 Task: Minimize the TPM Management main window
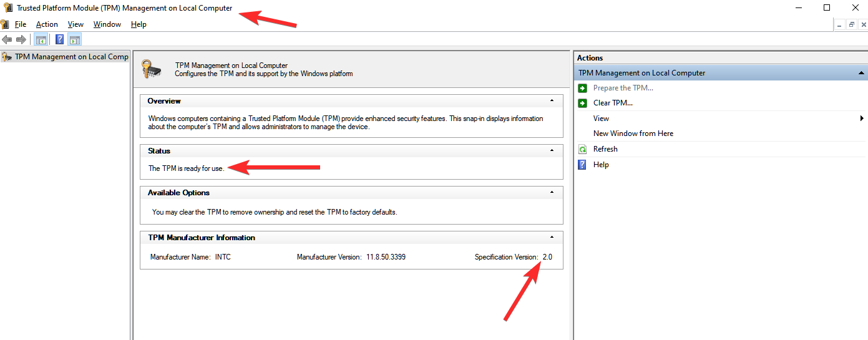point(798,7)
